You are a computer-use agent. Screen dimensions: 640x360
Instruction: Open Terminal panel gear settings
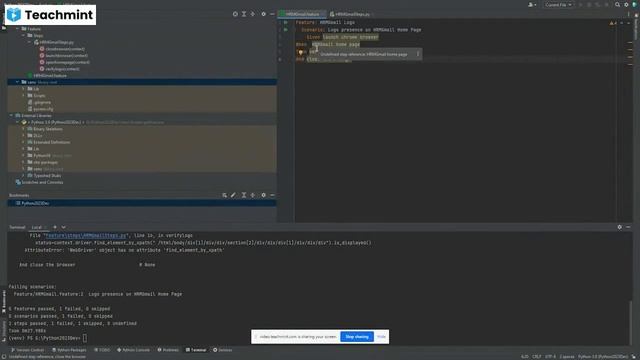[620, 227]
